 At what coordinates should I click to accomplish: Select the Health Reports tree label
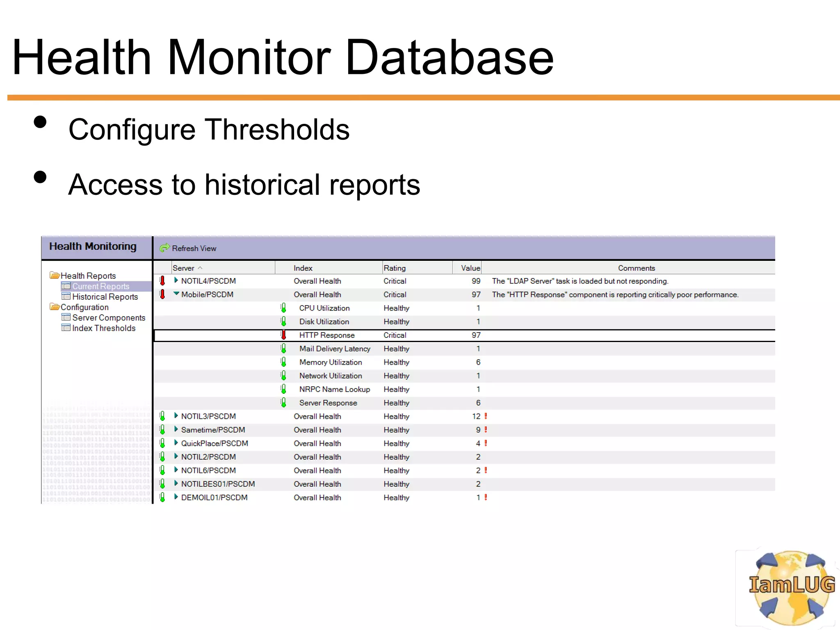(x=88, y=276)
